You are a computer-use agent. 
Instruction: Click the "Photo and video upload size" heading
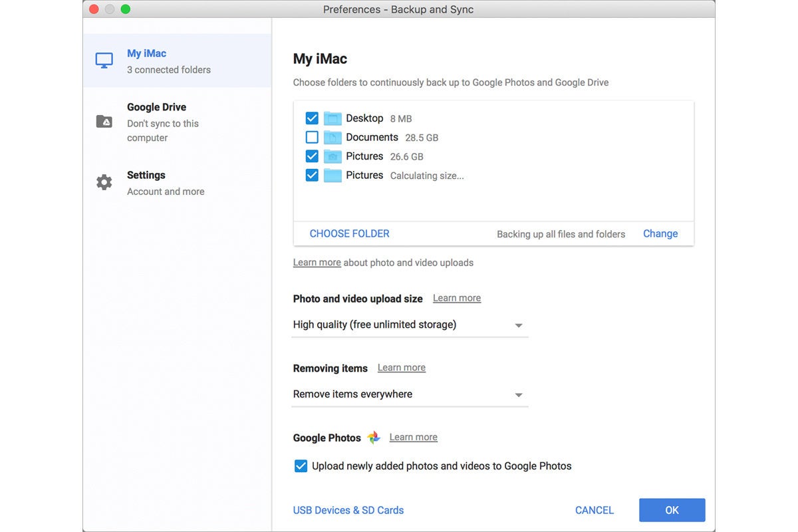coord(358,299)
